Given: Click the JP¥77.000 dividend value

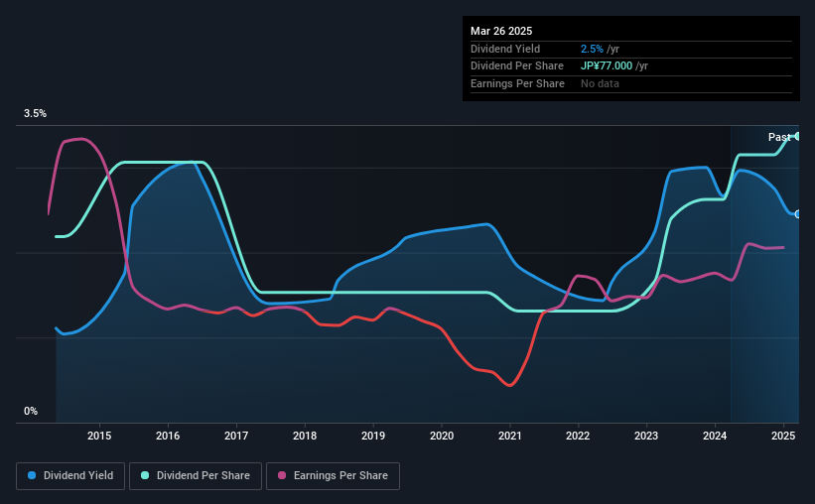Looking at the screenshot, I should click(x=607, y=66).
